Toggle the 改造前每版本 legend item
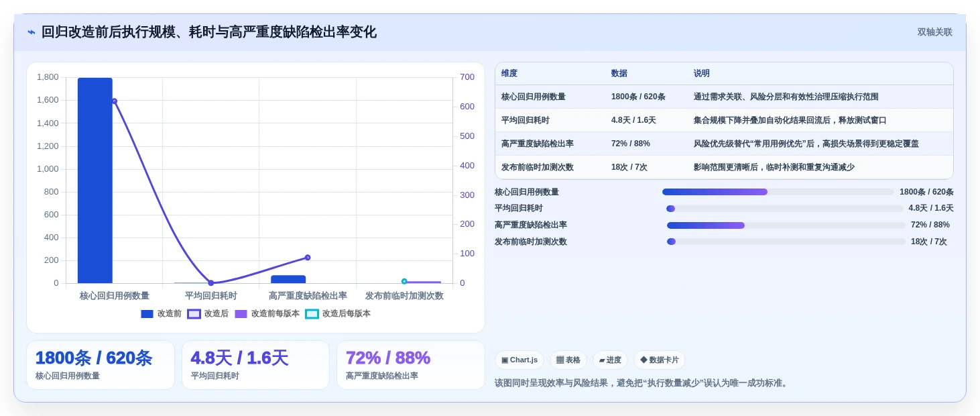The image size is (980, 416). tap(267, 313)
